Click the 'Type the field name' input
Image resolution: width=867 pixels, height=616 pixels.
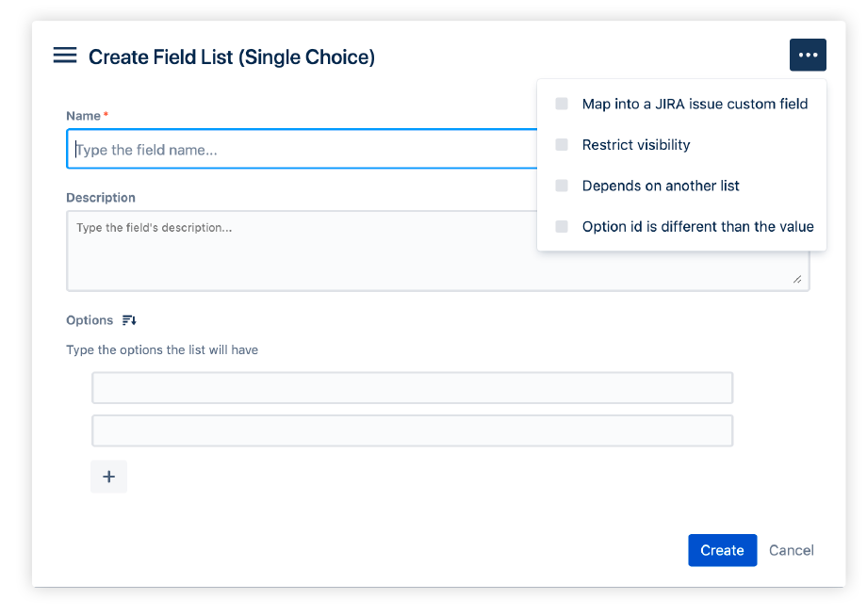tap(283, 148)
